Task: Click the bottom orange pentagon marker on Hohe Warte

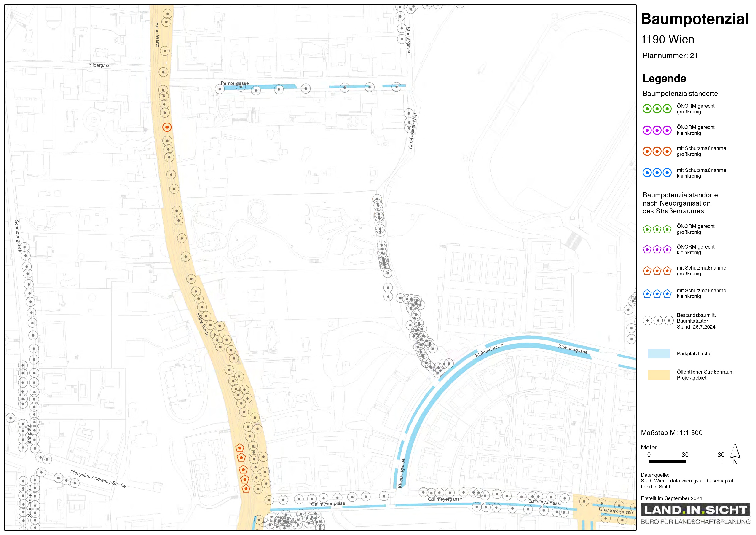Action: click(246, 489)
